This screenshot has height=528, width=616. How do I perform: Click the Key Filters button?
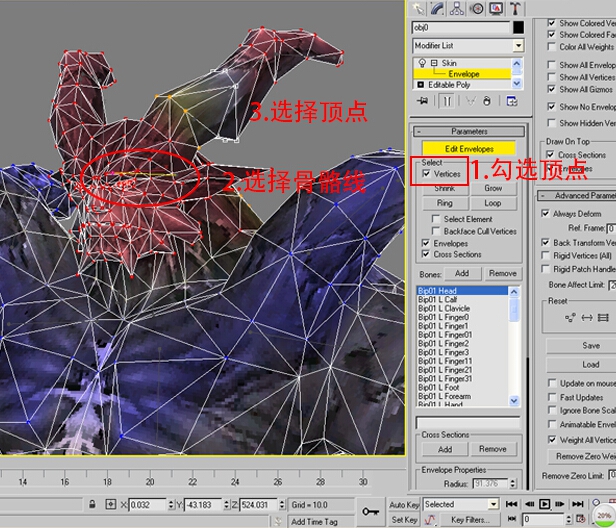pyautogui.click(x=470, y=520)
